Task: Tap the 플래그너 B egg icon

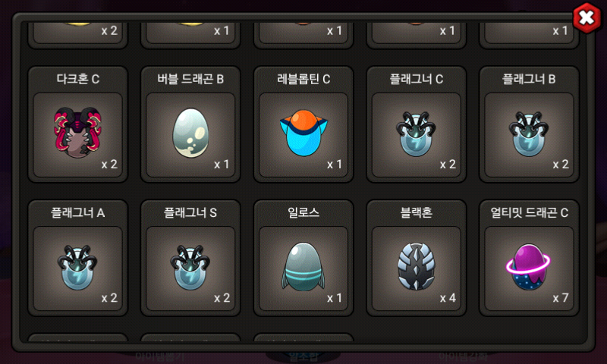Action: click(x=529, y=133)
